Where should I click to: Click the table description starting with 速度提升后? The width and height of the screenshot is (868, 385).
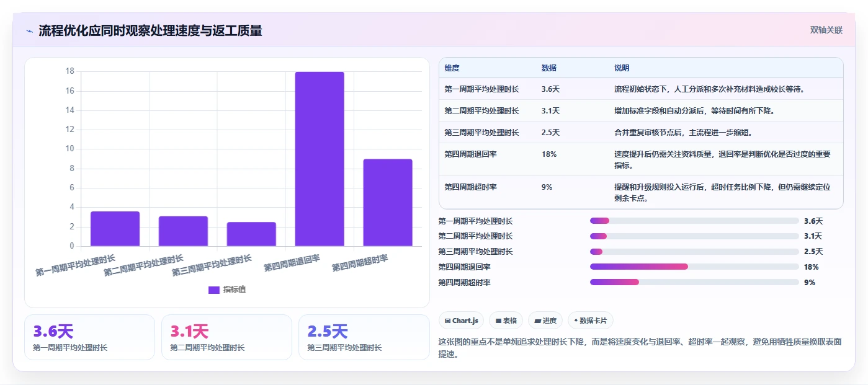[x=722, y=159]
